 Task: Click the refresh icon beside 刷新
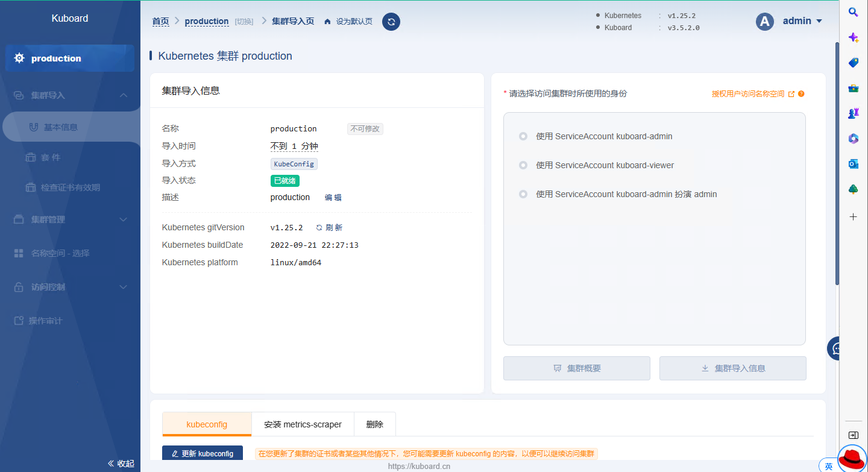(319, 228)
